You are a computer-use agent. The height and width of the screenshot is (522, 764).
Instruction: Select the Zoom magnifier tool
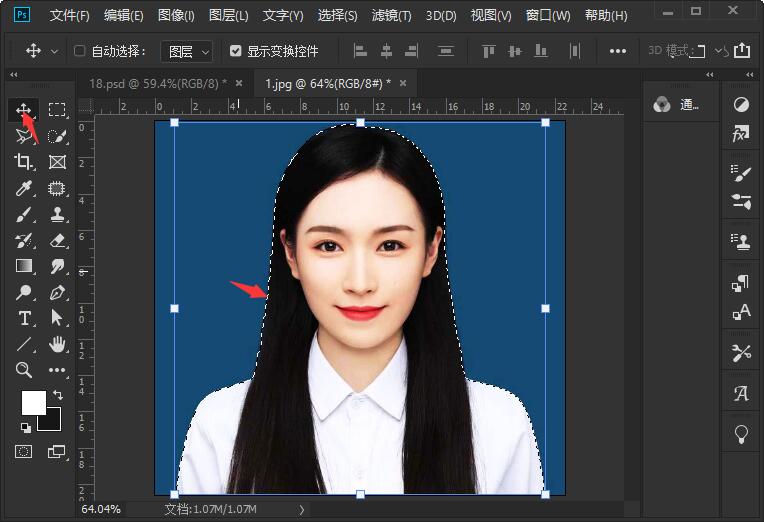tap(24, 370)
